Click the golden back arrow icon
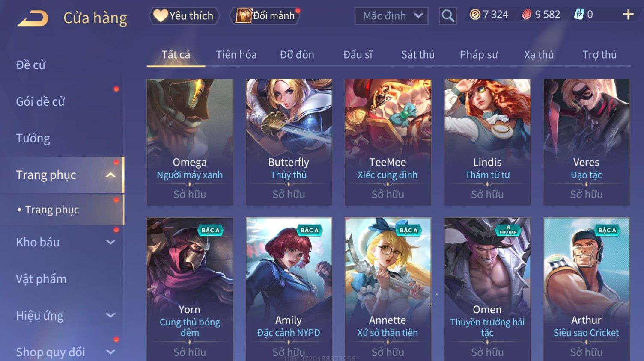644x361 pixels. pos(33,18)
